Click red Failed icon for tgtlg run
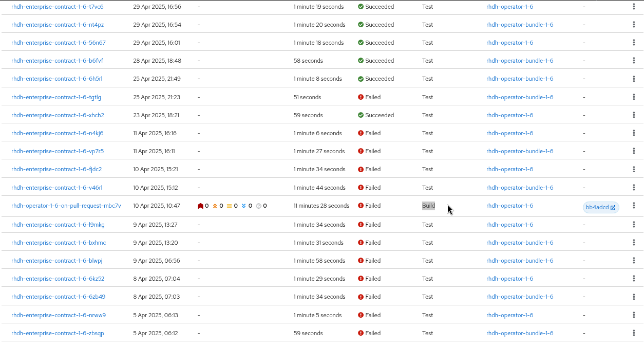 (x=361, y=97)
